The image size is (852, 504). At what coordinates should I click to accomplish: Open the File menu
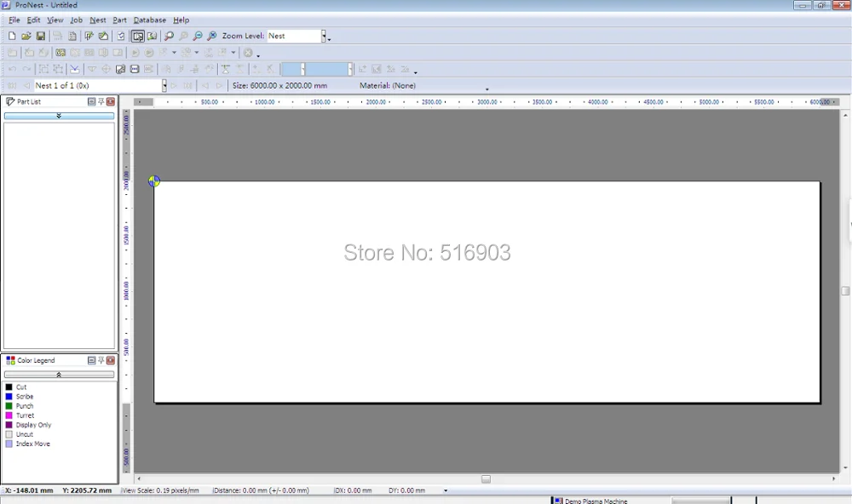tap(14, 20)
